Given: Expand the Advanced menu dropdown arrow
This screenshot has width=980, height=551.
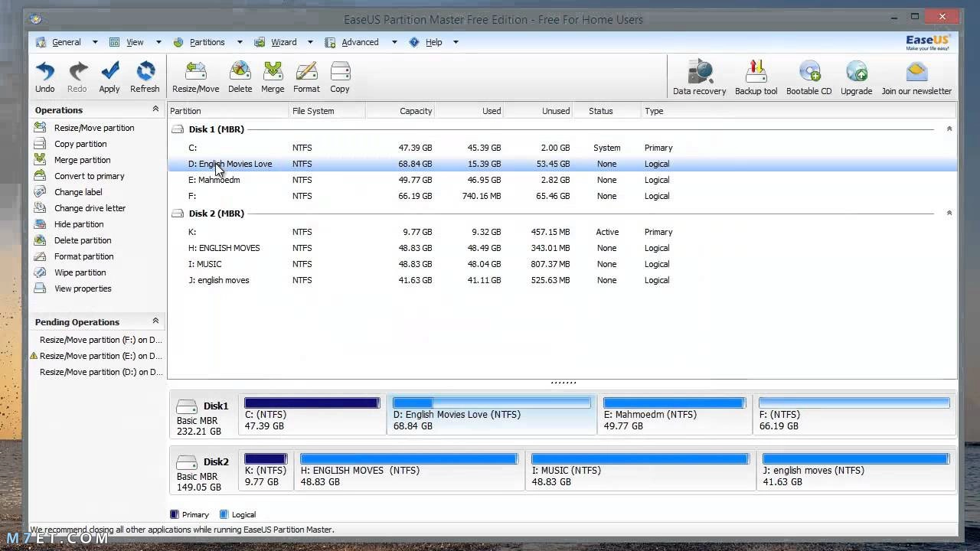Looking at the screenshot, I should pyautogui.click(x=394, y=42).
